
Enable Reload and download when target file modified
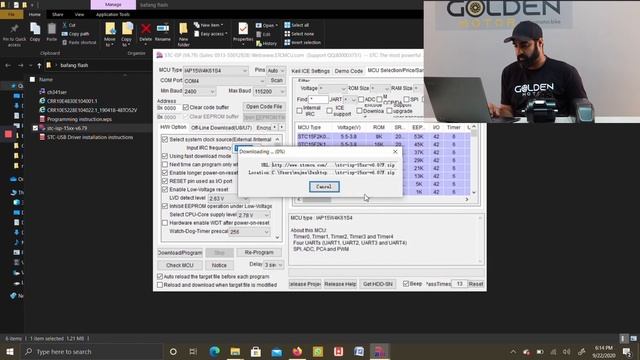[x=160, y=285]
